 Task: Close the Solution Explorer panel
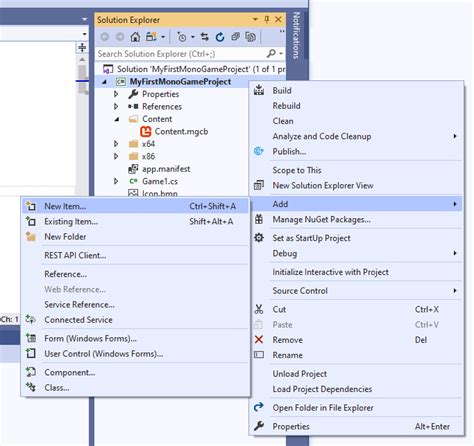pyautogui.click(x=278, y=20)
